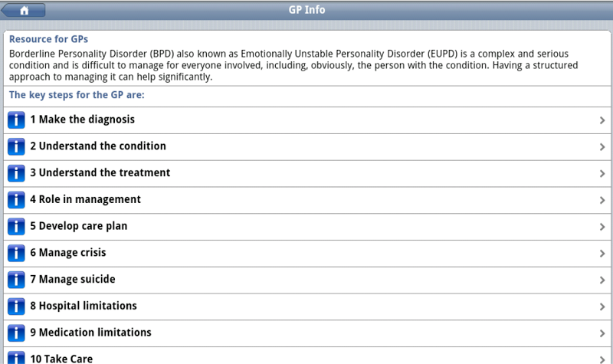Select '6 Manage crisis' step

coord(68,253)
